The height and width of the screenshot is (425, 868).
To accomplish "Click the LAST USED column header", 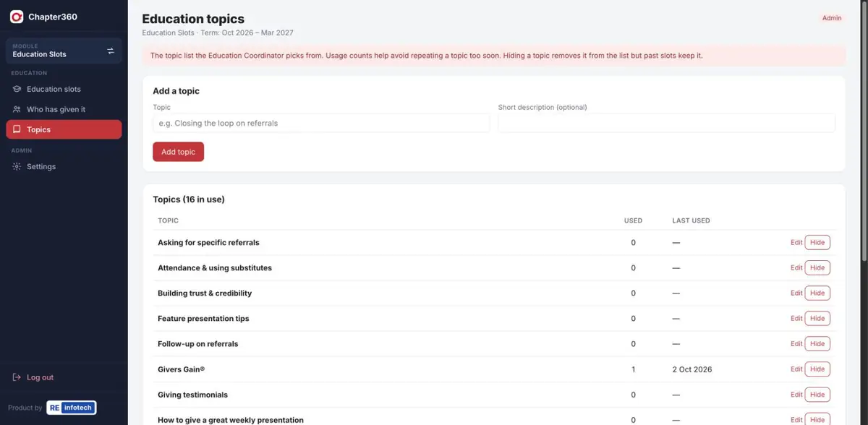I will 691,220.
